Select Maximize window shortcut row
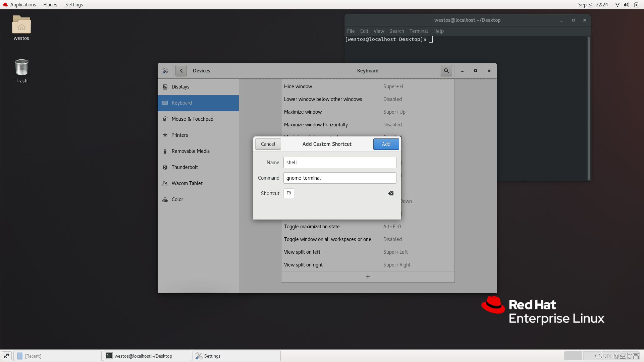 [368, 112]
